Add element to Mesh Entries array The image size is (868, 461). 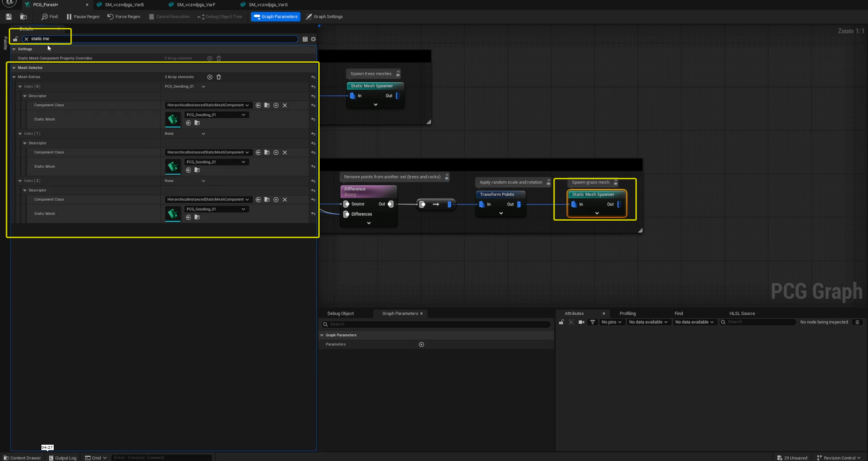(x=210, y=77)
